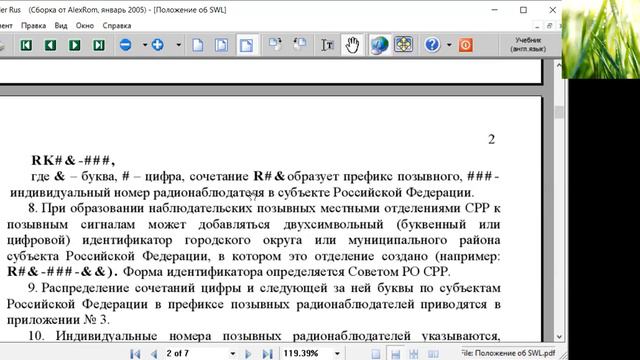Click the vertical scrollbar thumb
Screen dimensions: 640x360
tap(559, 112)
